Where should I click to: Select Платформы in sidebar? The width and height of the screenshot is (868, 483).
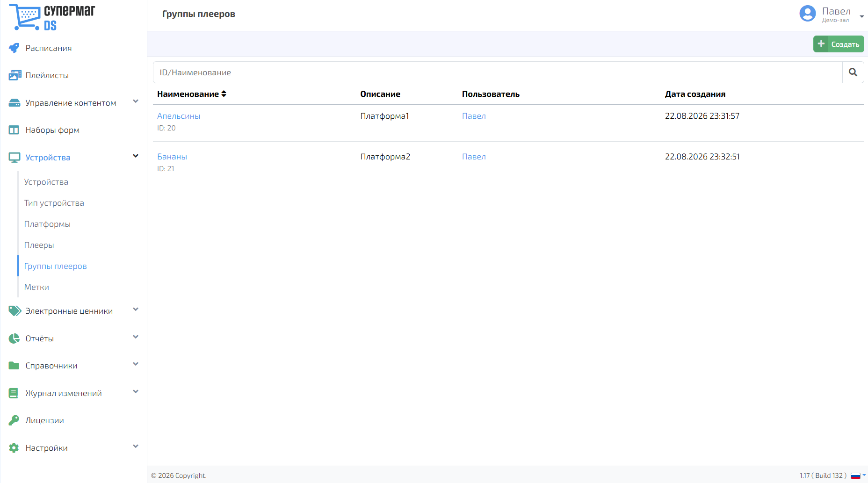coord(47,224)
